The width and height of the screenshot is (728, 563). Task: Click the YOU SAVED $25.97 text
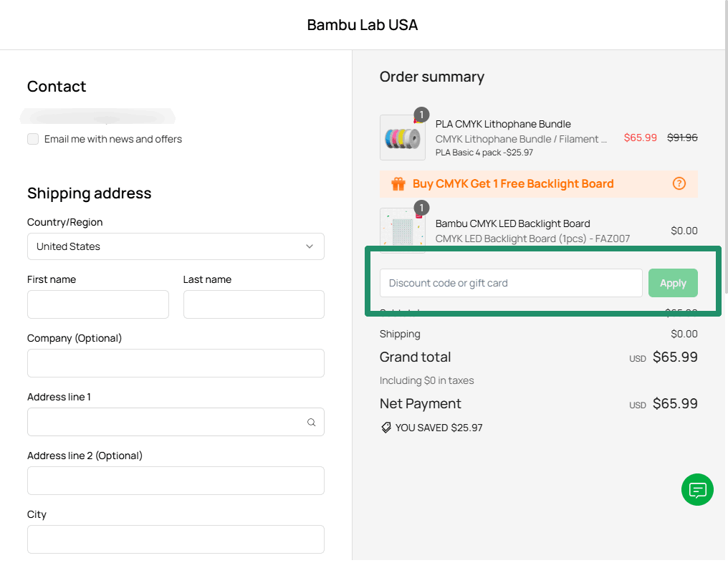(439, 428)
